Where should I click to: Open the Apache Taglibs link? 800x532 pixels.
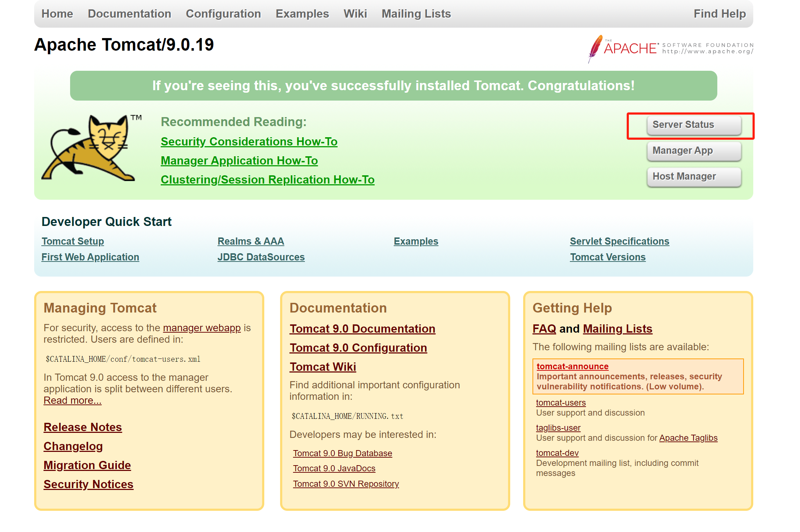(x=688, y=438)
